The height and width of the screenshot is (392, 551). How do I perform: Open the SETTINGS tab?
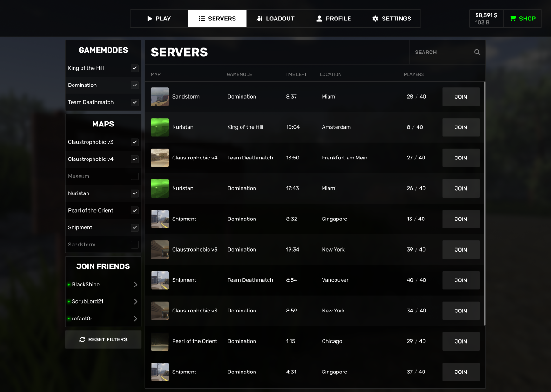(391, 19)
